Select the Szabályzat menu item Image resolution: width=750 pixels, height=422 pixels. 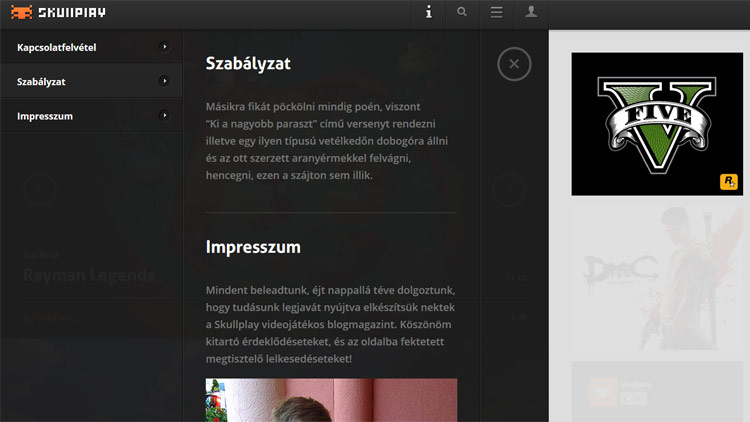tap(91, 82)
